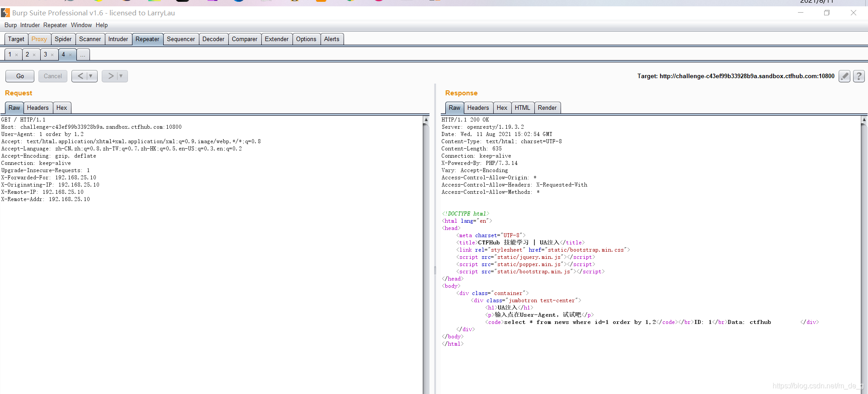Show Request Raw view tab

tap(14, 108)
